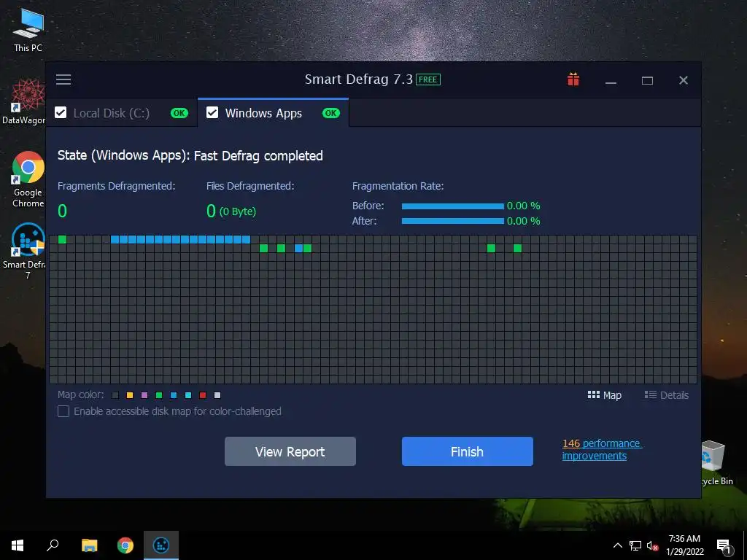Click the purple map color swatch
This screenshot has width=747, height=560.
point(144,395)
